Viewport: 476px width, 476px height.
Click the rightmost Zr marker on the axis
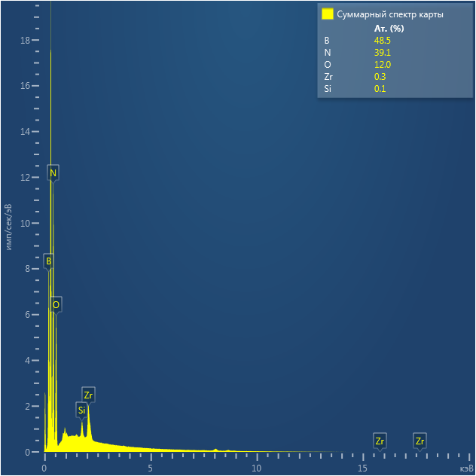click(420, 441)
